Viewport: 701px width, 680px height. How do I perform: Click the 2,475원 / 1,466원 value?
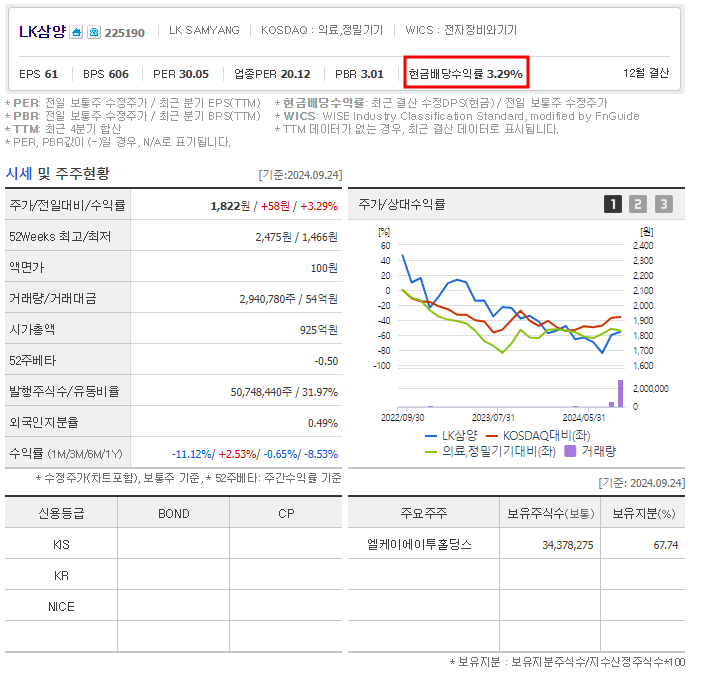pyautogui.click(x=296, y=237)
